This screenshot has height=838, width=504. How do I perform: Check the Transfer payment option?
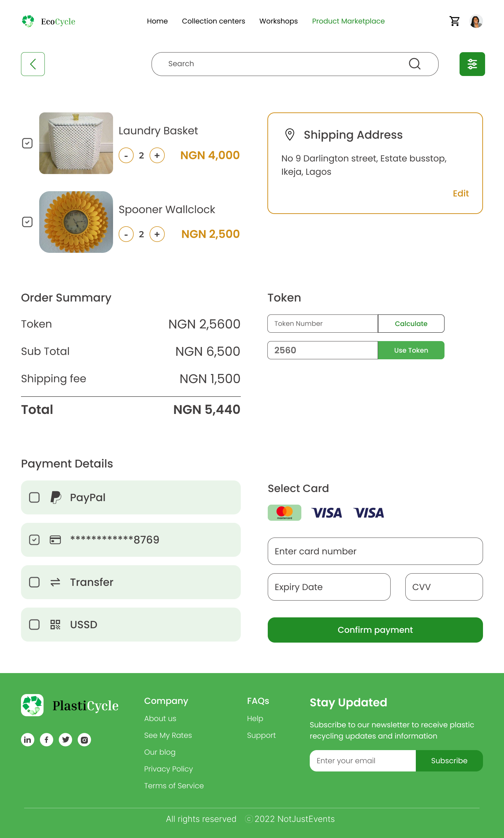pos(34,582)
